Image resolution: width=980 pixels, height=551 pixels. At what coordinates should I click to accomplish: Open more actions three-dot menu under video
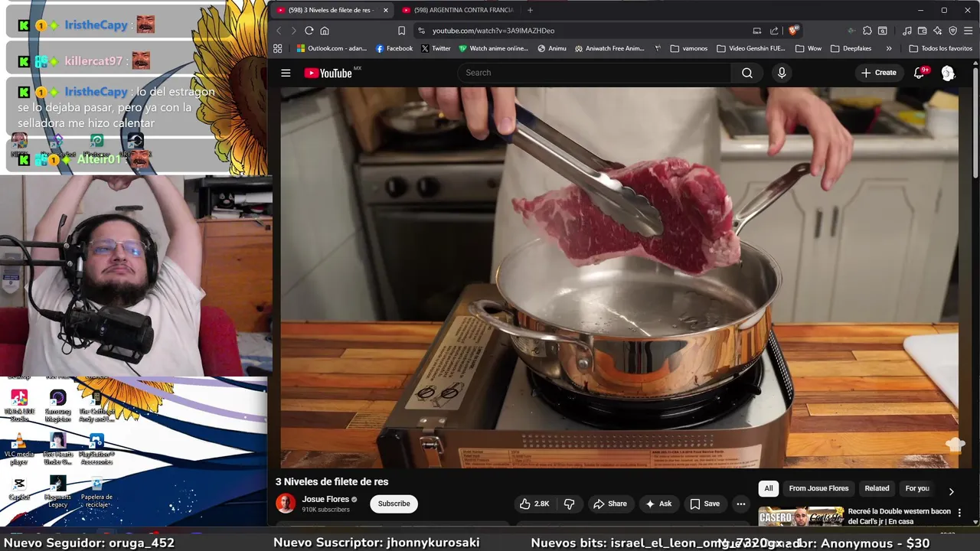click(x=740, y=504)
